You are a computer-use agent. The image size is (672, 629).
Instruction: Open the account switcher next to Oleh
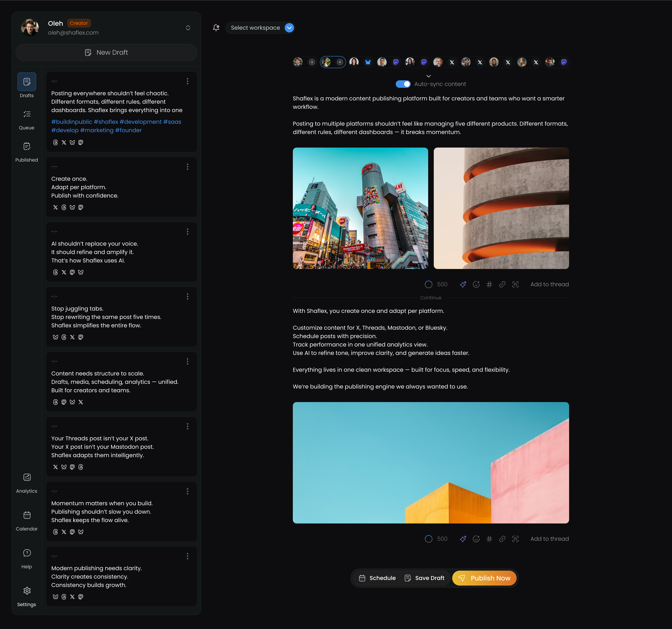click(x=188, y=28)
